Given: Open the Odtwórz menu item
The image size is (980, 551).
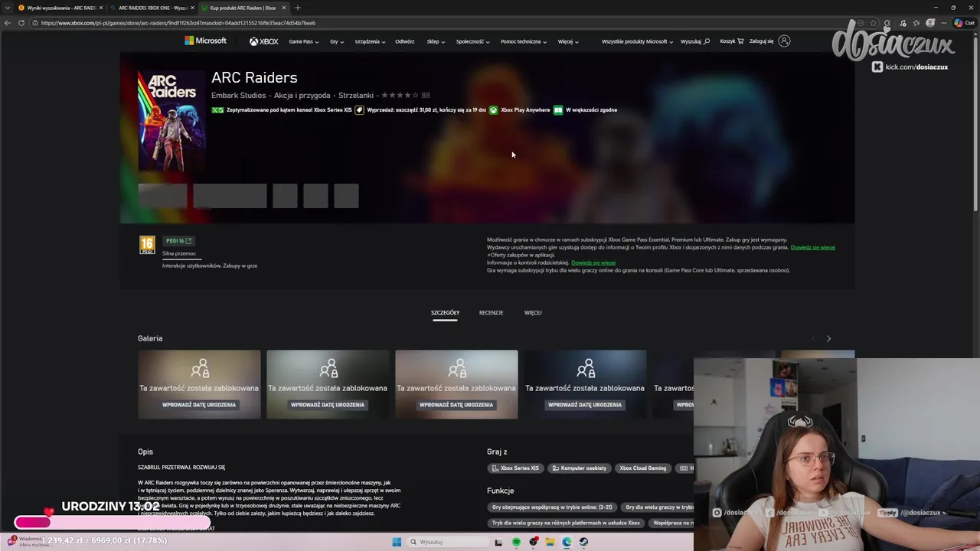Looking at the screenshot, I should [405, 41].
